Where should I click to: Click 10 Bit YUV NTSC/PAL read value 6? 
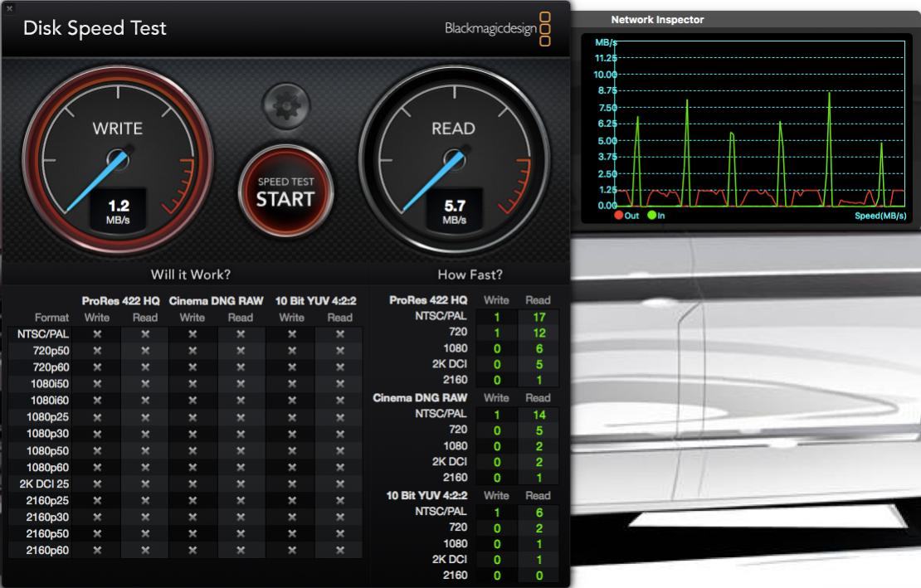click(539, 513)
